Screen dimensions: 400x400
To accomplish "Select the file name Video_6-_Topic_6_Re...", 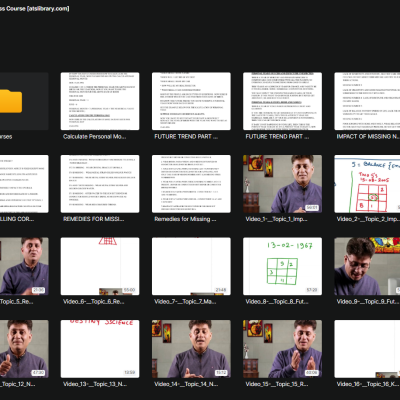I will coord(94,302).
